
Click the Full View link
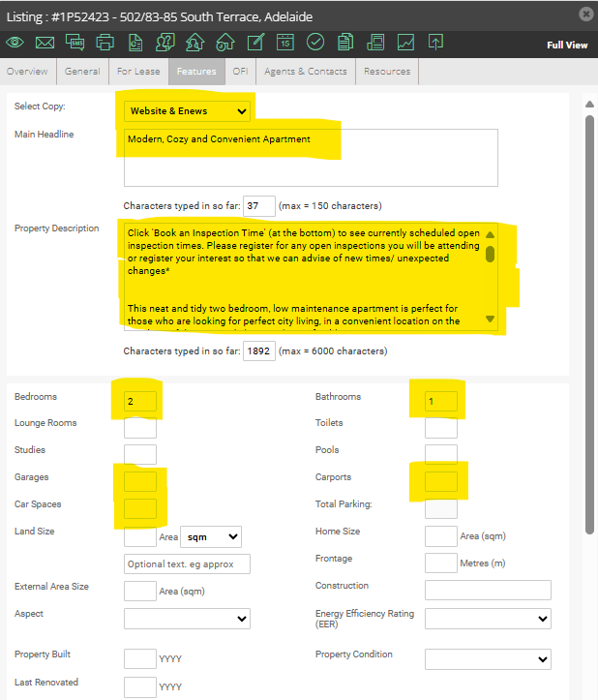(x=566, y=46)
